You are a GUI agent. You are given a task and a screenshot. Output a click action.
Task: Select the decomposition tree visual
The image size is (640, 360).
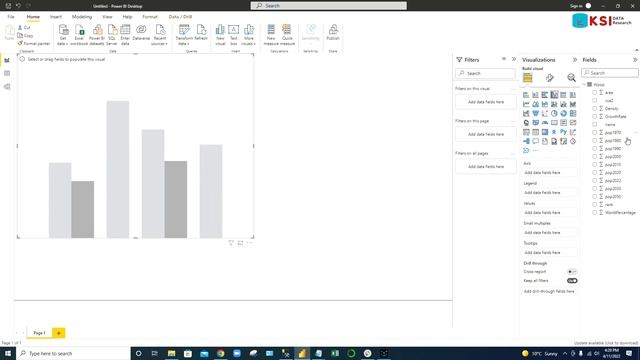[526, 141]
